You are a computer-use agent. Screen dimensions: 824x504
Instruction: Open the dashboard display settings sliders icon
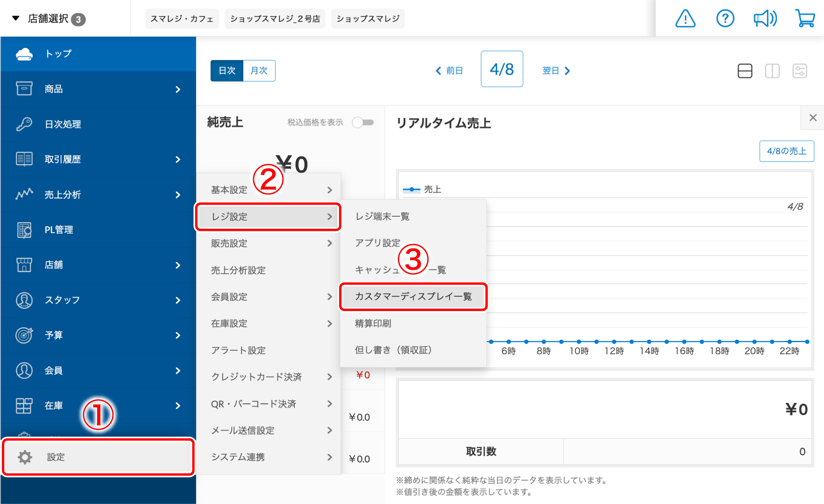click(x=800, y=71)
